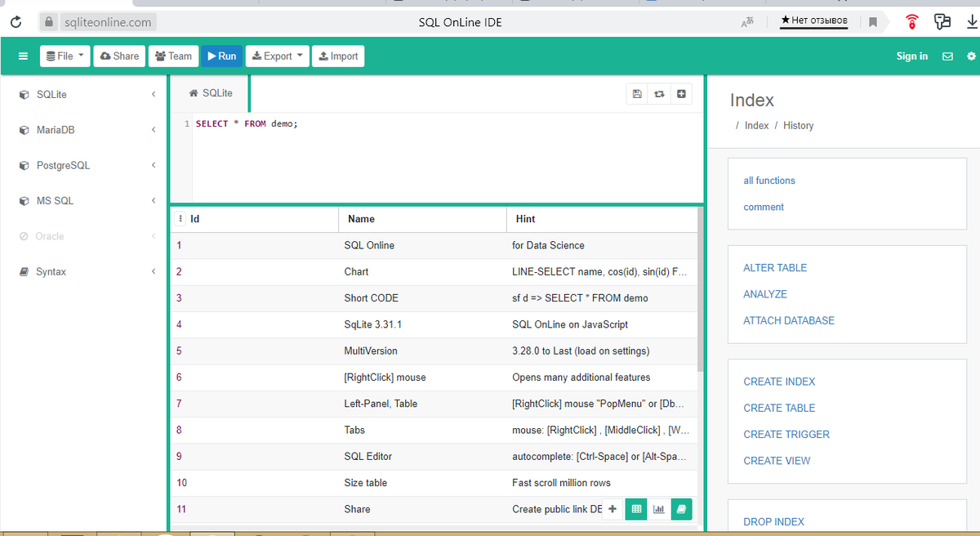Open the log book icon next to chart view
The height and width of the screenshot is (536, 980).
[681, 508]
